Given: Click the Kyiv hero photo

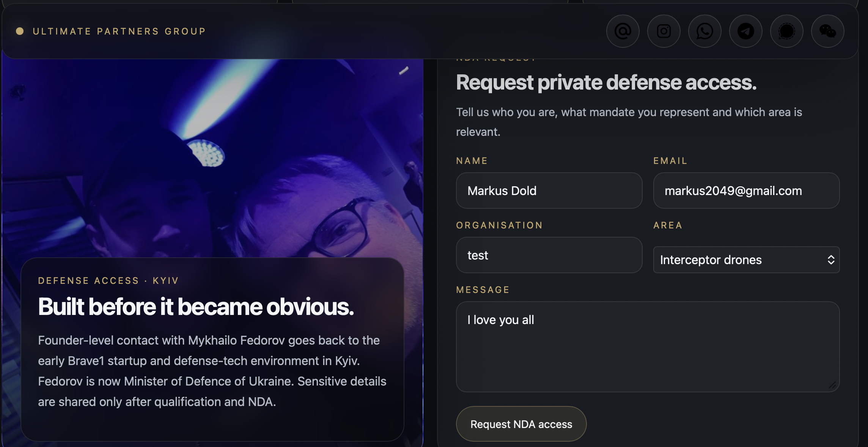Looking at the screenshot, I should pos(212,152).
